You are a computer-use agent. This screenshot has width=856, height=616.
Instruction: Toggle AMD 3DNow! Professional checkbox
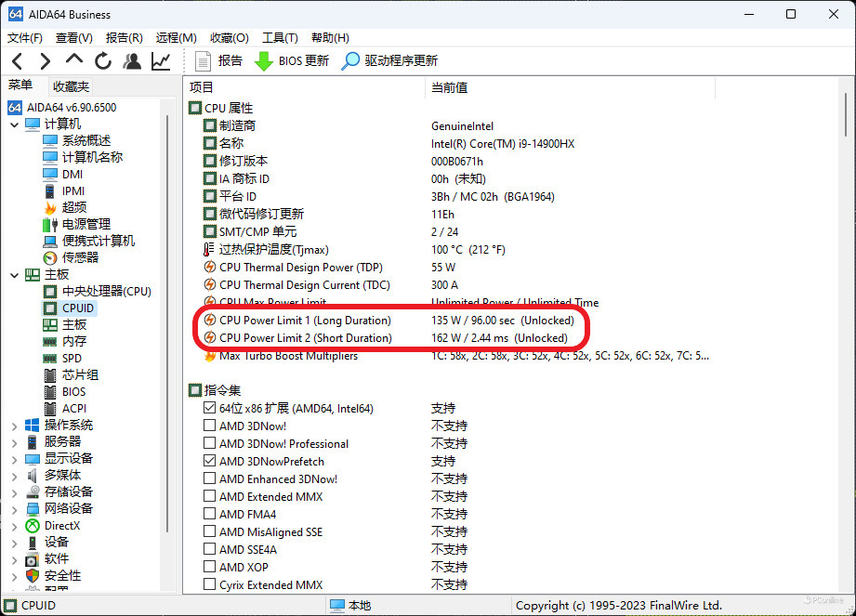click(209, 442)
